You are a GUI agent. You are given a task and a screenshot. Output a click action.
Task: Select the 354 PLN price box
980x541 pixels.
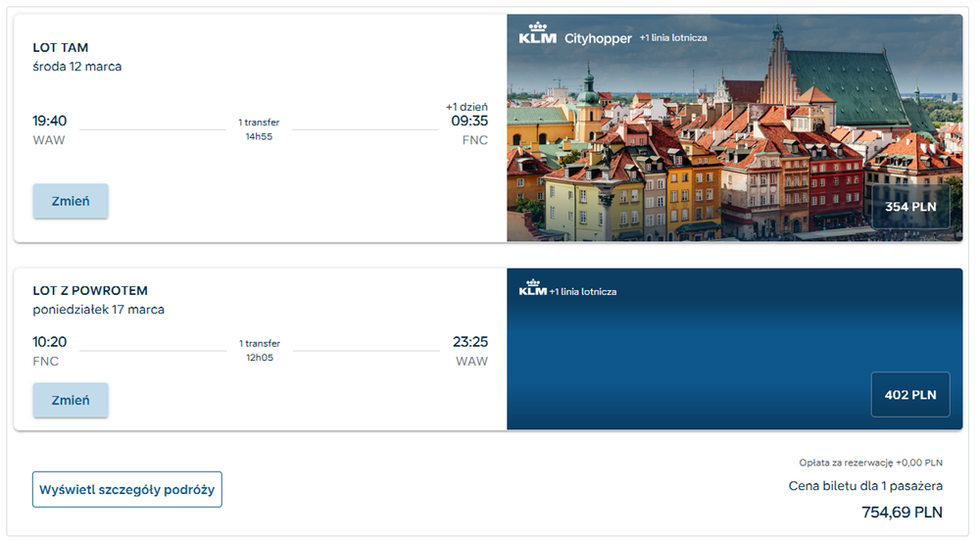coord(910,207)
